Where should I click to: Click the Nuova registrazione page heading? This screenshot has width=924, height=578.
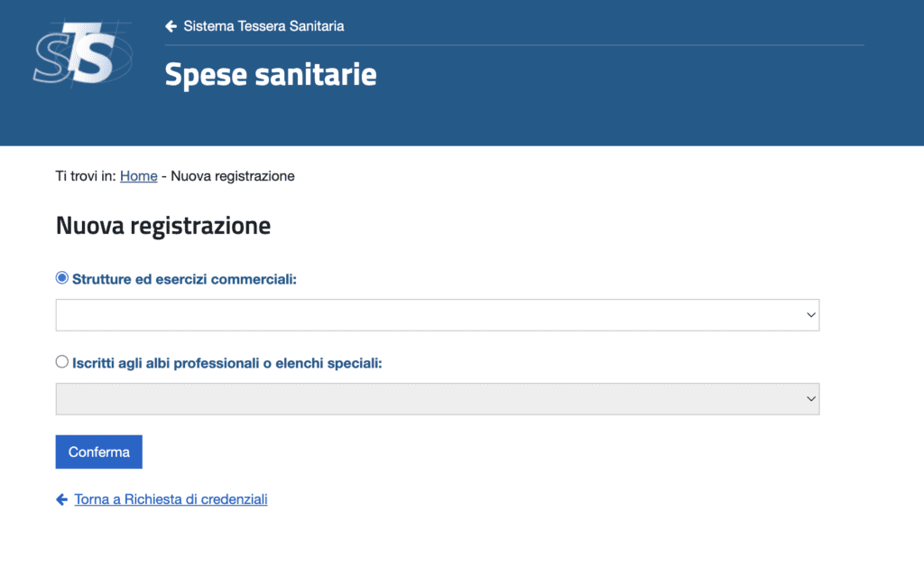pos(163,225)
